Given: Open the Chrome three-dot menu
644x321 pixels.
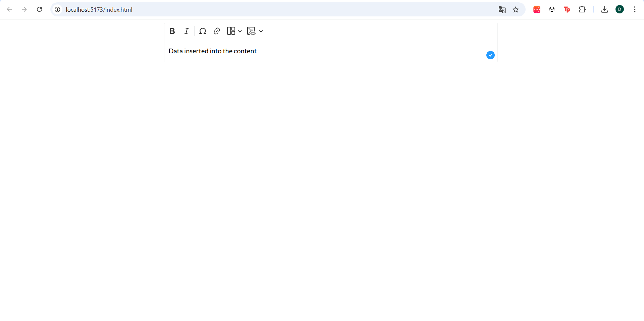Looking at the screenshot, I should point(635,9).
